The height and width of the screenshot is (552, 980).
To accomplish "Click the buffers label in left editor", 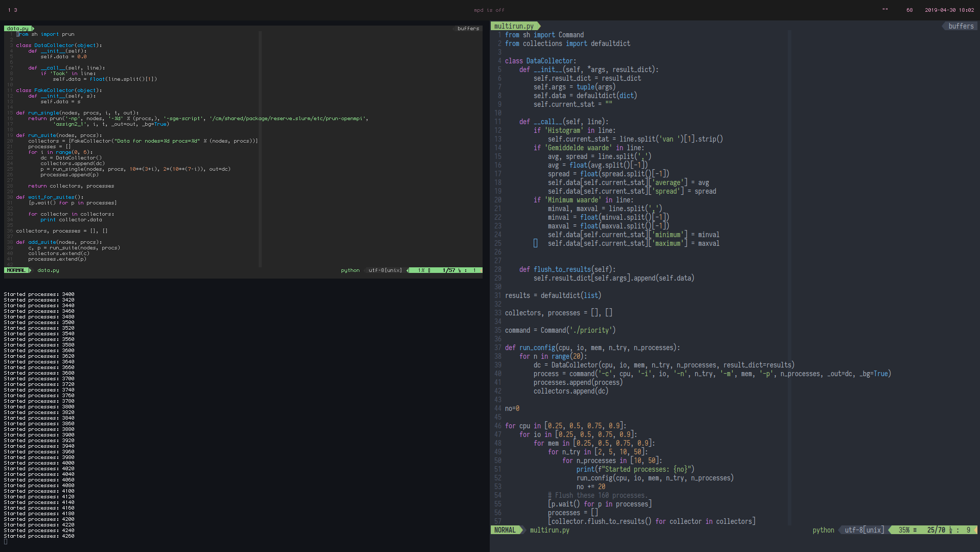I will 468,29.
